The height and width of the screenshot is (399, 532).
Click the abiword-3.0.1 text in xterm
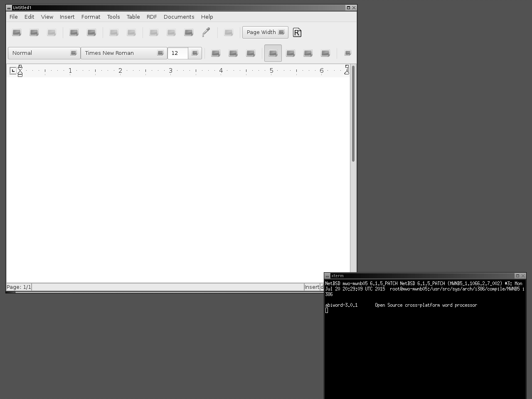[x=341, y=305]
